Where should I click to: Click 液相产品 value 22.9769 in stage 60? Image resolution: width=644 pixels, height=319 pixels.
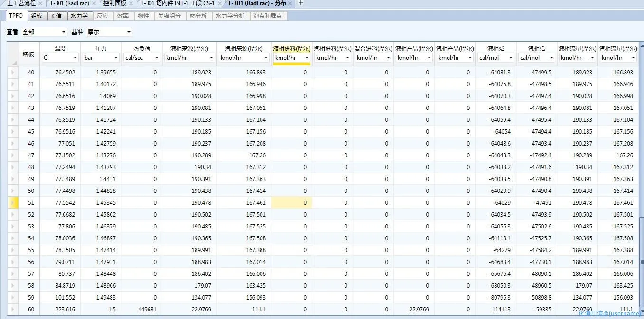click(414, 309)
